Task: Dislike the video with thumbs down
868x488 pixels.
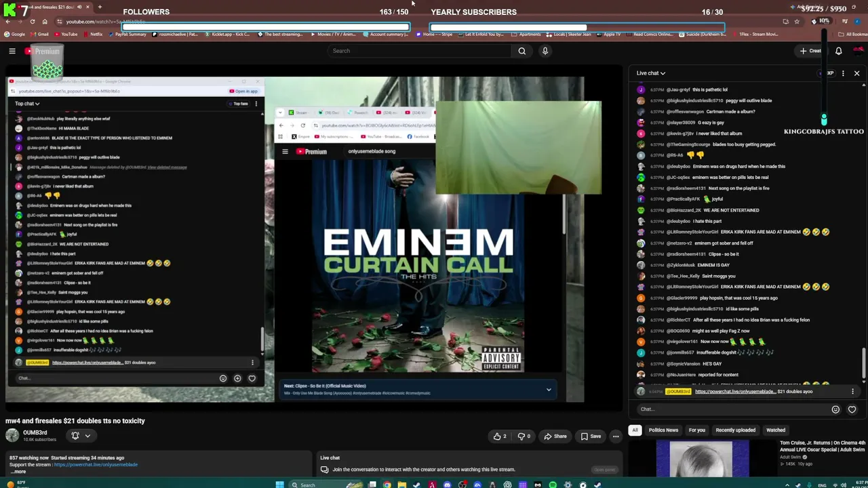Action: (x=524, y=436)
